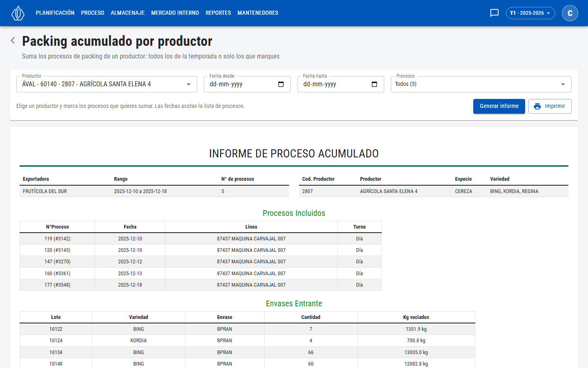Image resolution: width=588 pixels, height=368 pixels.
Task: Click the date 2025-12-18 cell
Action: pyautogui.click(x=130, y=285)
